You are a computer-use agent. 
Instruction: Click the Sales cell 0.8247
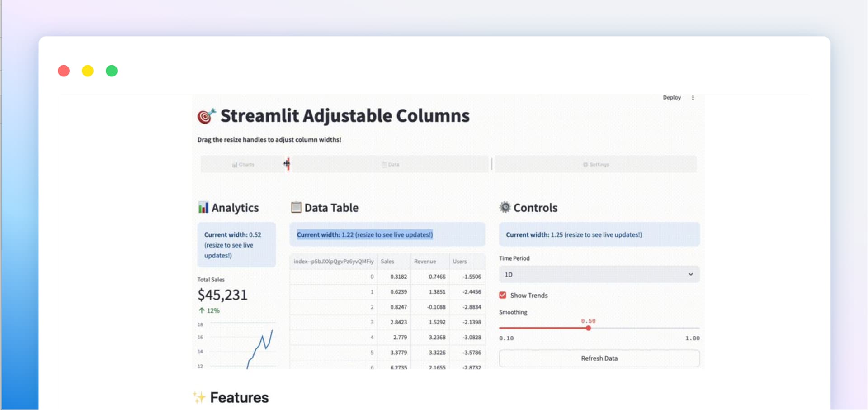pyautogui.click(x=394, y=307)
